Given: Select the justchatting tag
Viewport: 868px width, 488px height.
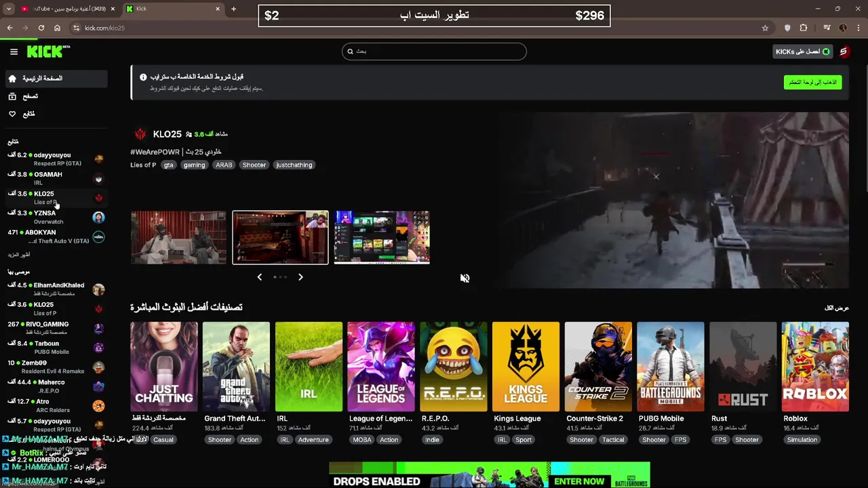Looking at the screenshot, I should (x=294, y=165).
